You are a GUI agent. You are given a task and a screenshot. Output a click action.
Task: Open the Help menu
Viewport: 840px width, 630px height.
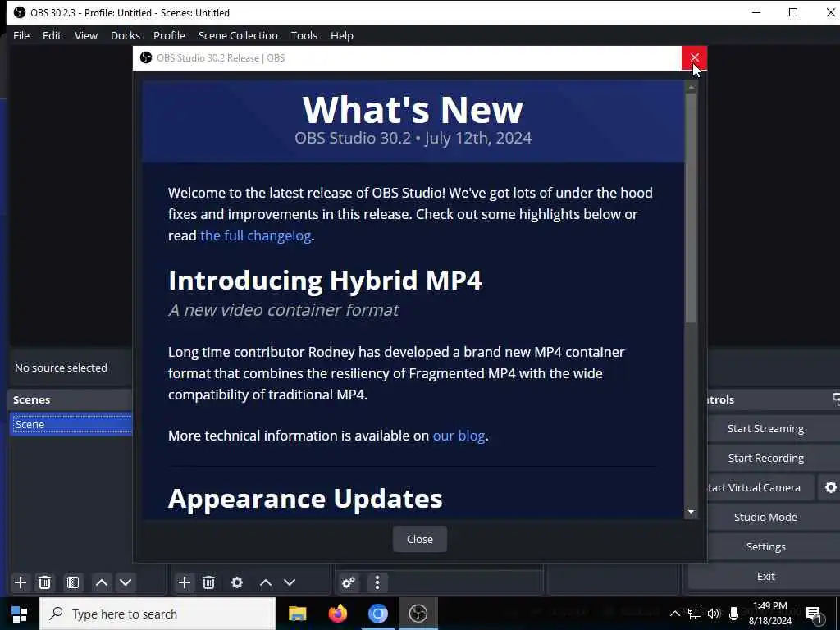[342, 35]
